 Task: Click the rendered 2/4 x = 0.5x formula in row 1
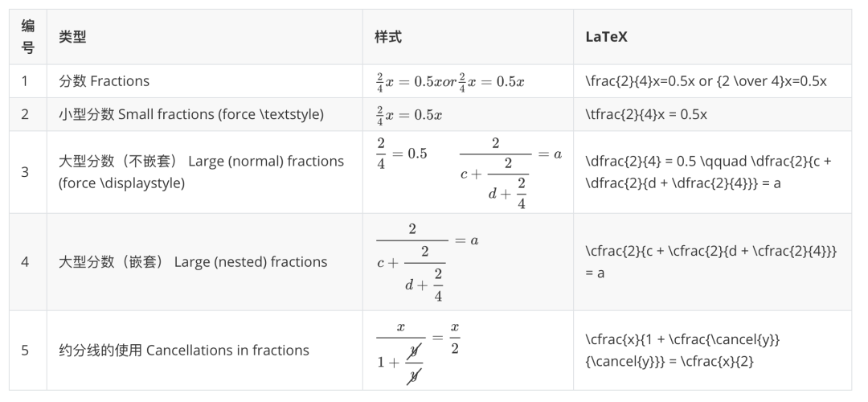450,81
